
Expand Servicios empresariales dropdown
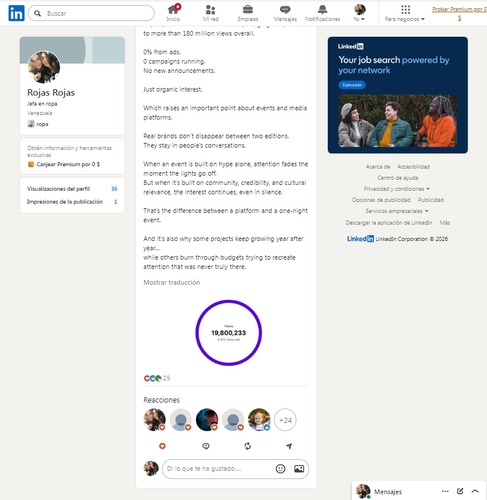point(397,211)
